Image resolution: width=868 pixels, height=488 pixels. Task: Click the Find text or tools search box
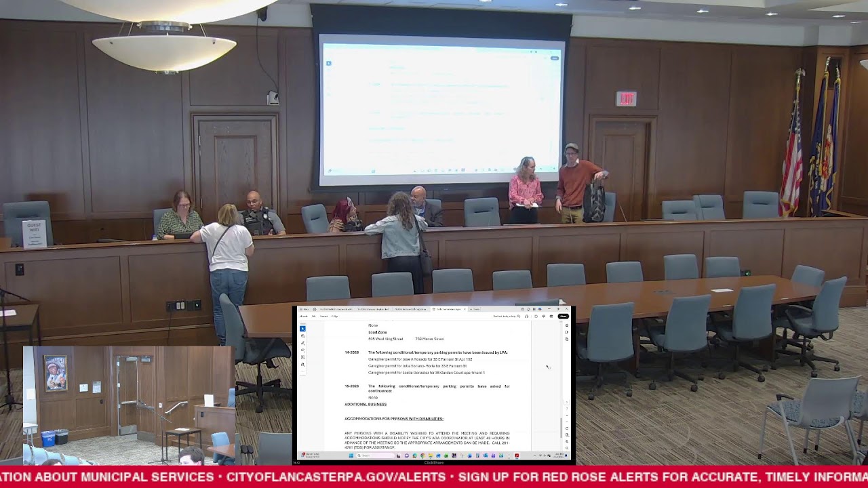coord(506,317)
